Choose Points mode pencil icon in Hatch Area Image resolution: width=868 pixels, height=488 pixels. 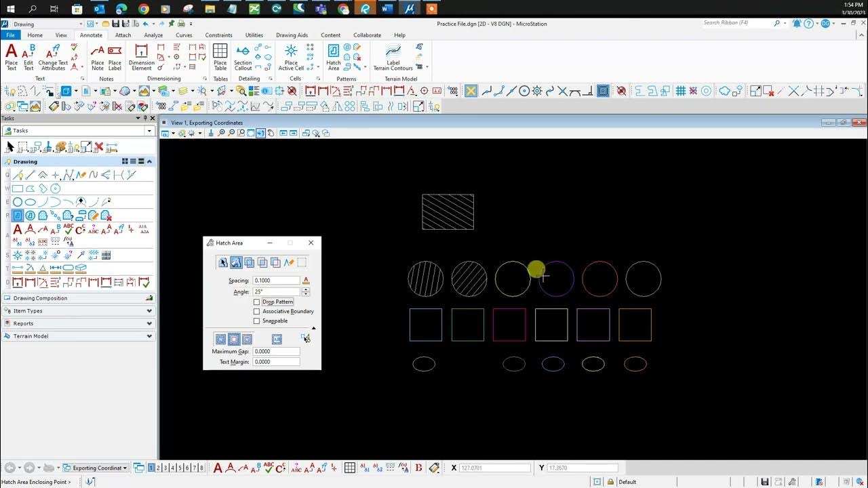pos(289,262)
